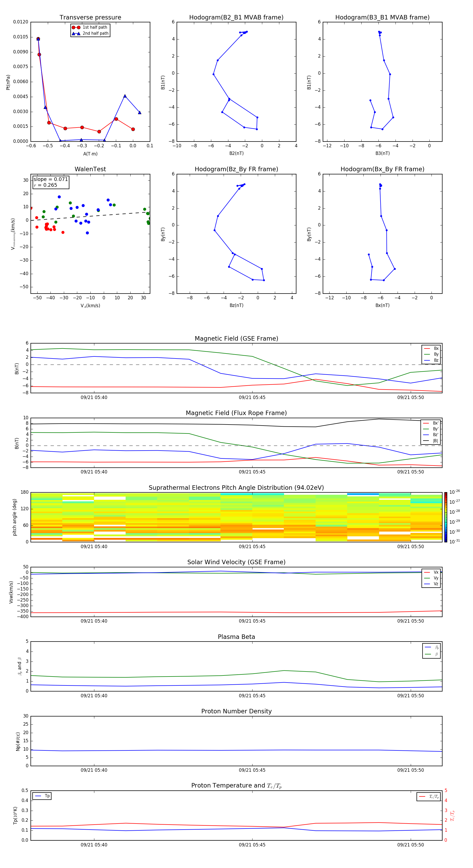
Task: Click the β legend entry in Plasma Beta plot
Action: click(x=431, y=654)
